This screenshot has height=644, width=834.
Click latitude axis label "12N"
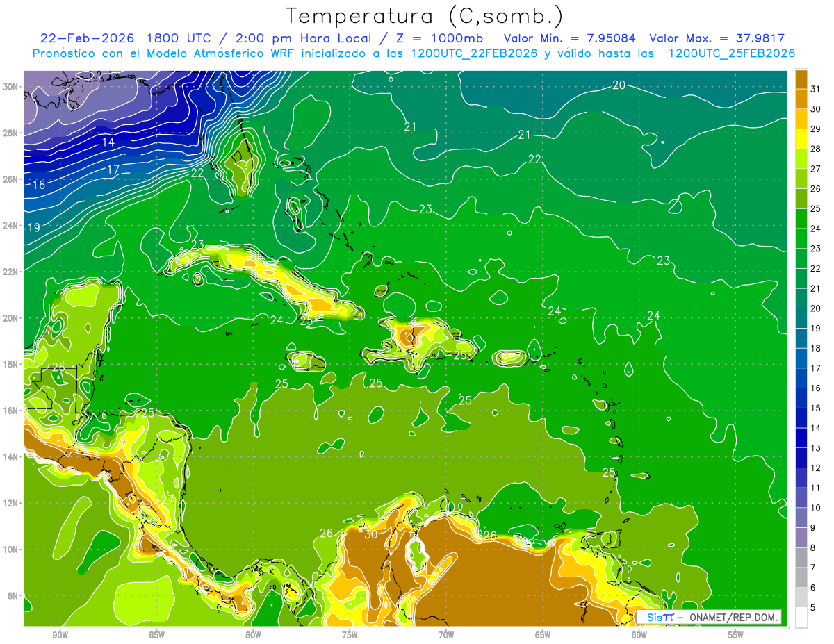coord(11,503)
